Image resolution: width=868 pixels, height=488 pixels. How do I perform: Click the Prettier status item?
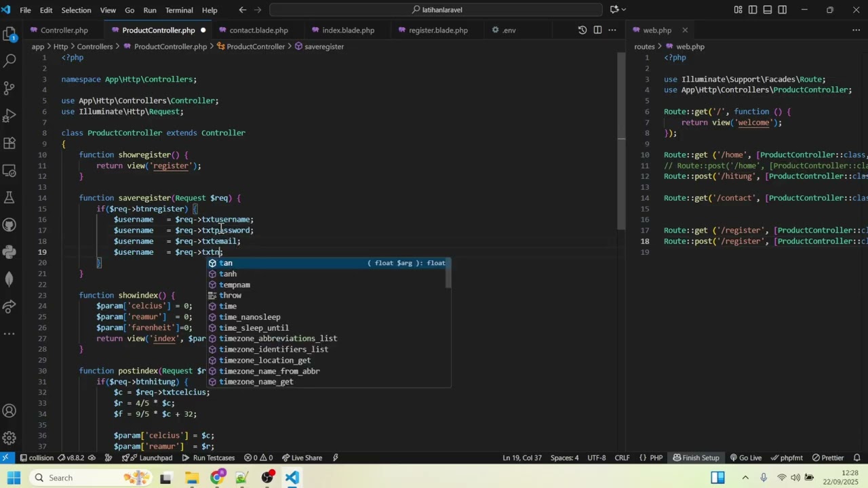click(x=827, y=457)
